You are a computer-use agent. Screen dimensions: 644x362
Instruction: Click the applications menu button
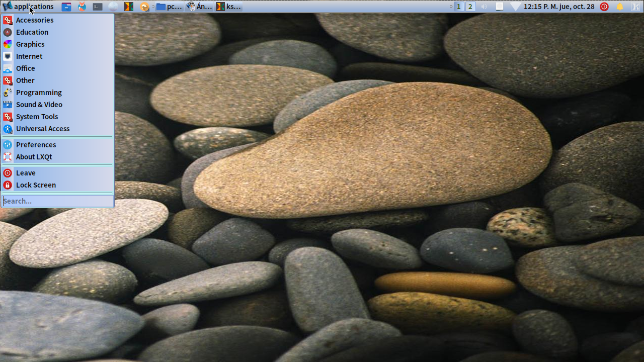[x=28, y=7]
